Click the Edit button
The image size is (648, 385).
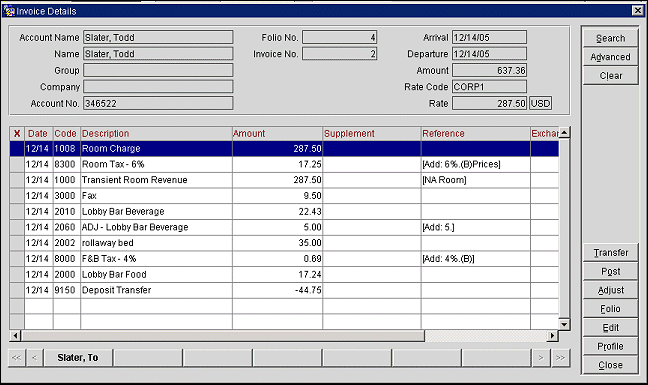pyautogui.click(x=610, y=328)
